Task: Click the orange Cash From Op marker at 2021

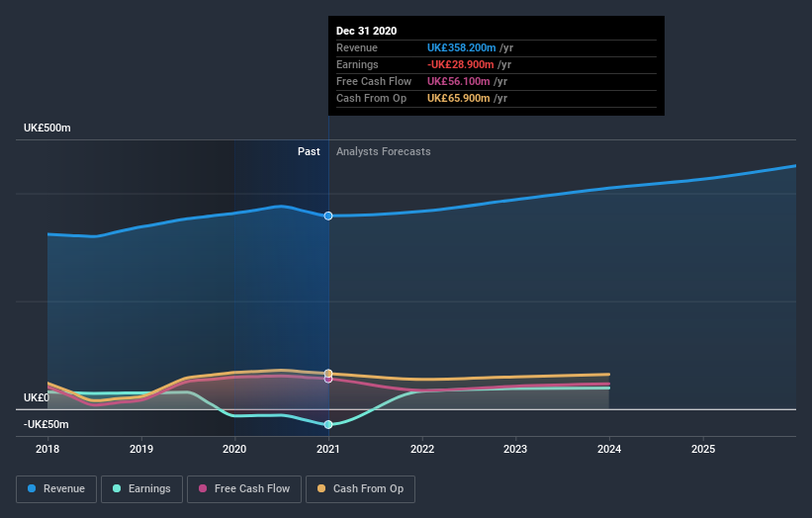Action: pos(328,373)
